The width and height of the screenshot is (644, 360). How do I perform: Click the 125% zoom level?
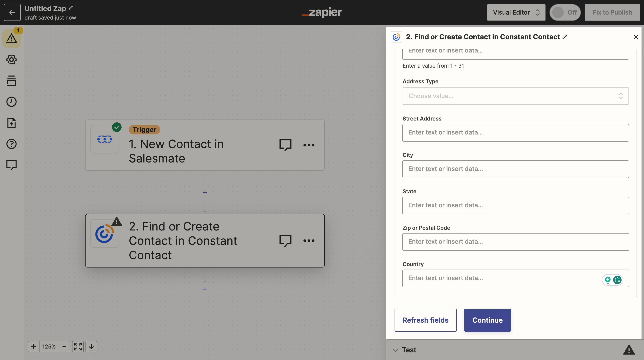click(x=49, y=347)
